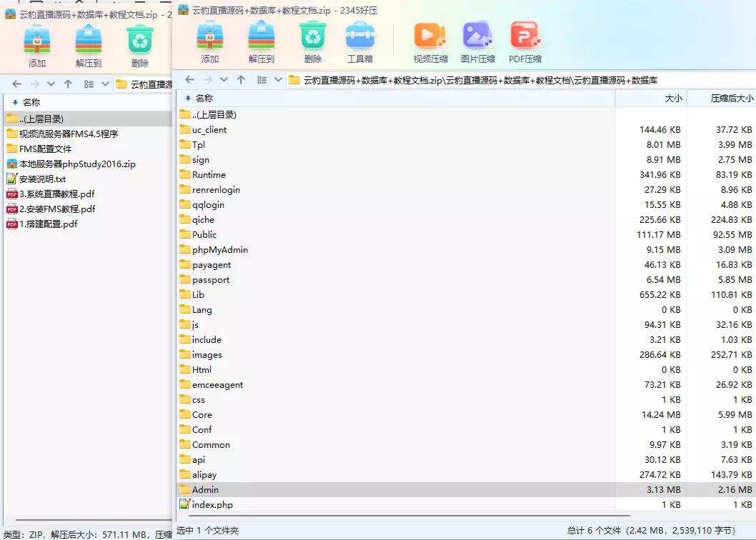Go up one level in front window
Image resolution: width=756 pixels, height=540 pixels.
[241, 79]
